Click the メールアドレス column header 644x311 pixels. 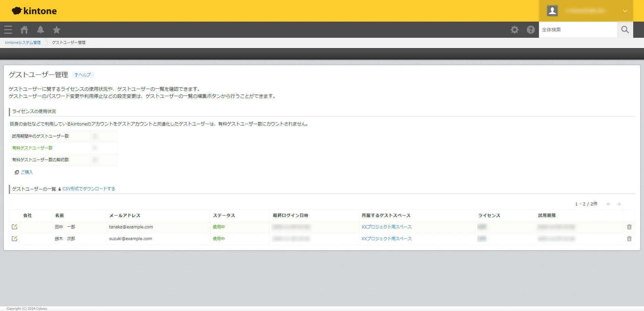click(125, 215)
